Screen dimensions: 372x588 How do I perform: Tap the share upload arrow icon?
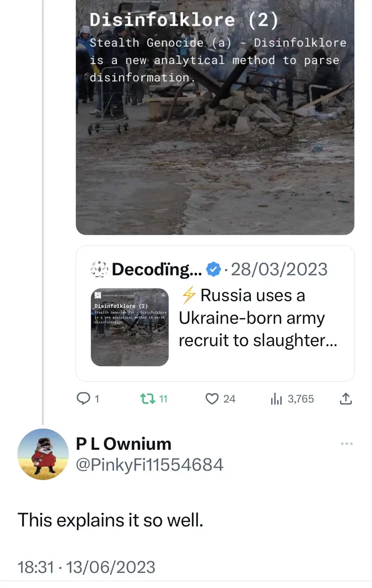(346, 399)
